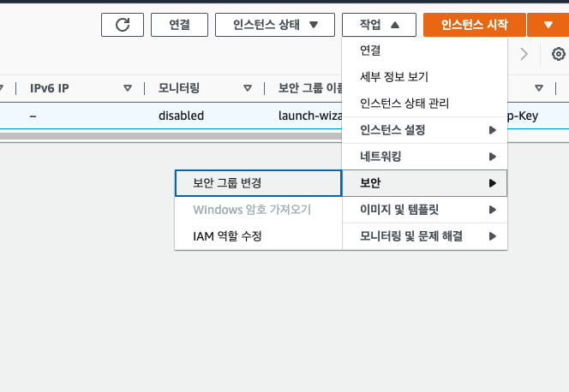Screen dimensions: 569x392
Task: Click the 보안 그룹 이름 column header
Action: point(310,88)
